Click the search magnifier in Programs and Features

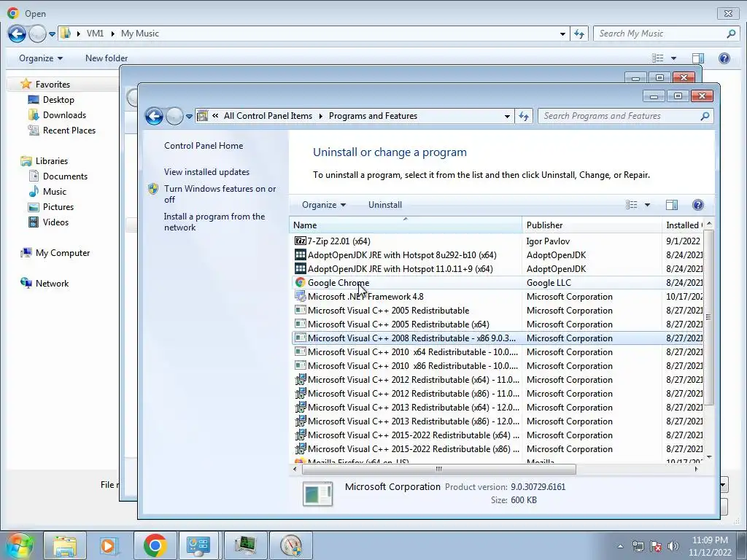(x=705, y=116)
